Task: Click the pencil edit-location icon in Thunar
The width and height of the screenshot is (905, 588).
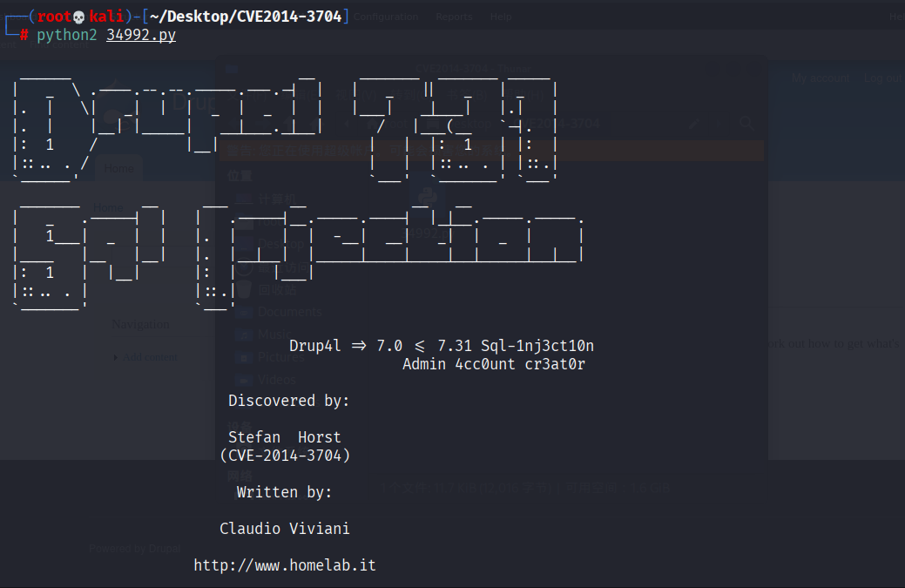Action: 695,124
